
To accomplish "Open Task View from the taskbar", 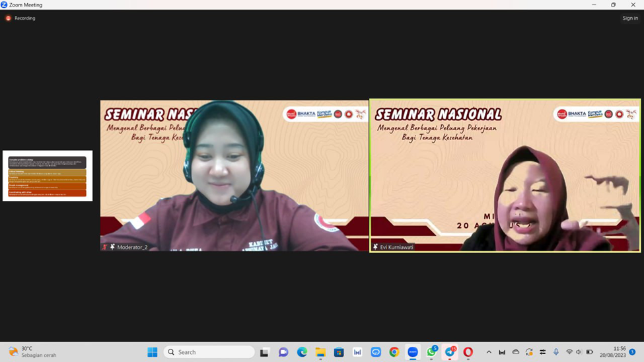I will point(265,352).
